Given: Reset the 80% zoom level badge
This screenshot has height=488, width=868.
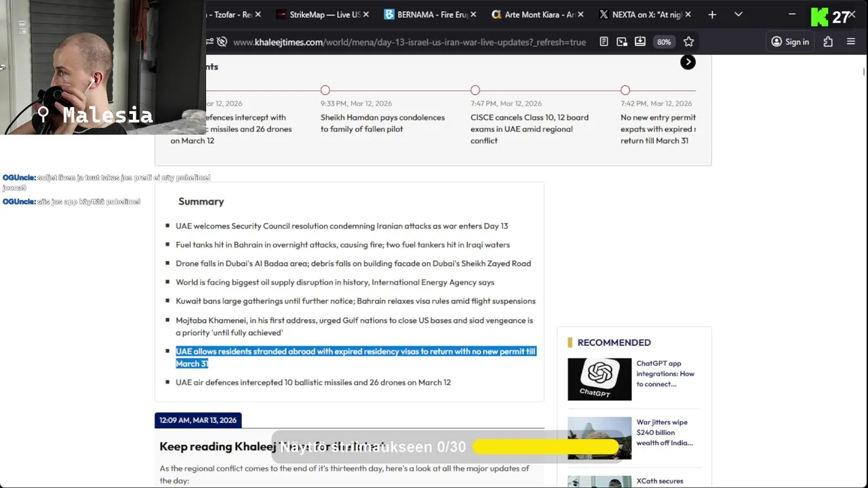Looking at the screenshot, I should point(664,42).
